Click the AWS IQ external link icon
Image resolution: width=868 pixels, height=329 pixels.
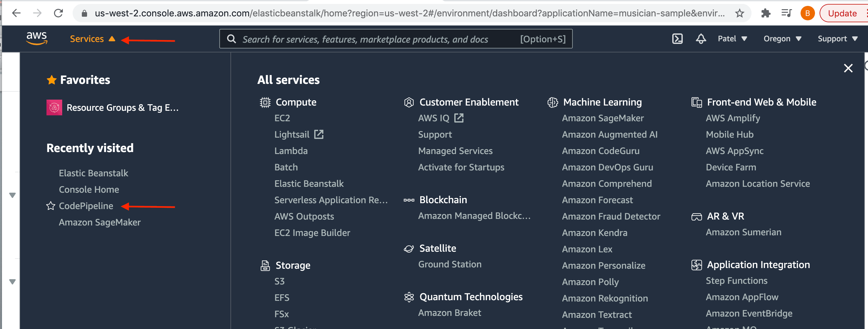click(x=459, y=118)
